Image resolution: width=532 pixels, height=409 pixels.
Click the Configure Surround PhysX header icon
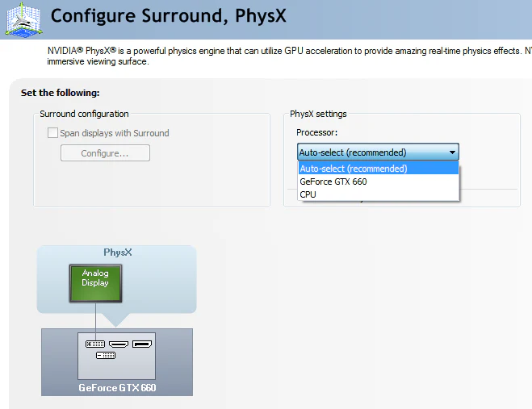coord(23,19)
